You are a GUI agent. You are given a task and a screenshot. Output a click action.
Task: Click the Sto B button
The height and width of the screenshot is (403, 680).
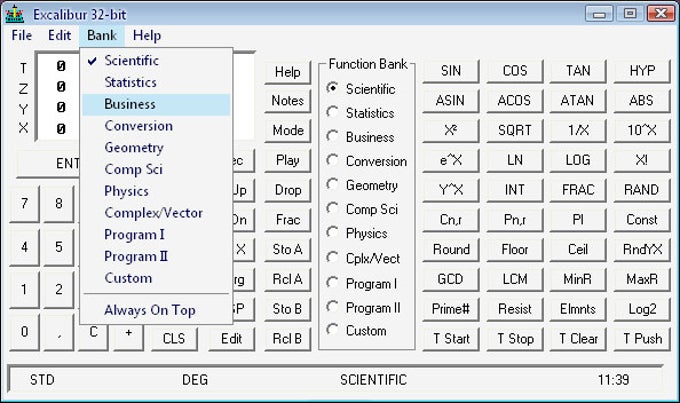(288, 309)
